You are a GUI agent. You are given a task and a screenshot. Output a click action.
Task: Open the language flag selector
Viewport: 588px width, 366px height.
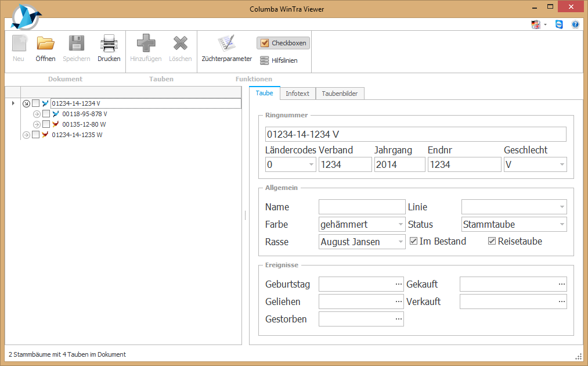(x=536, y=24)
